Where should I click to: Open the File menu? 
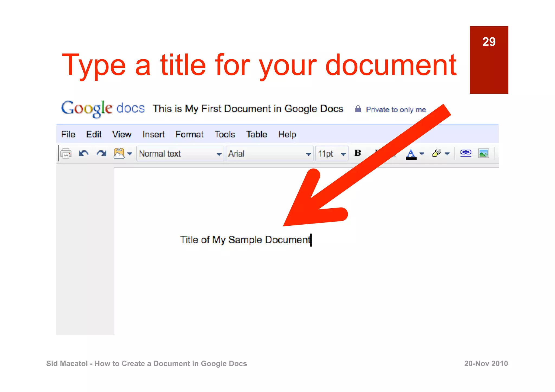tap(68, 134)
